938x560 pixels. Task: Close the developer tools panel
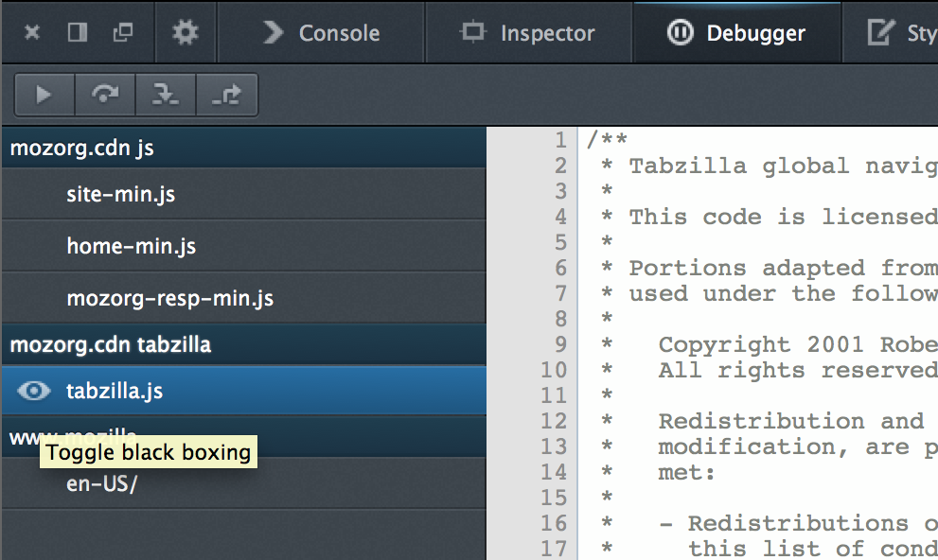(x=32, y=33)
